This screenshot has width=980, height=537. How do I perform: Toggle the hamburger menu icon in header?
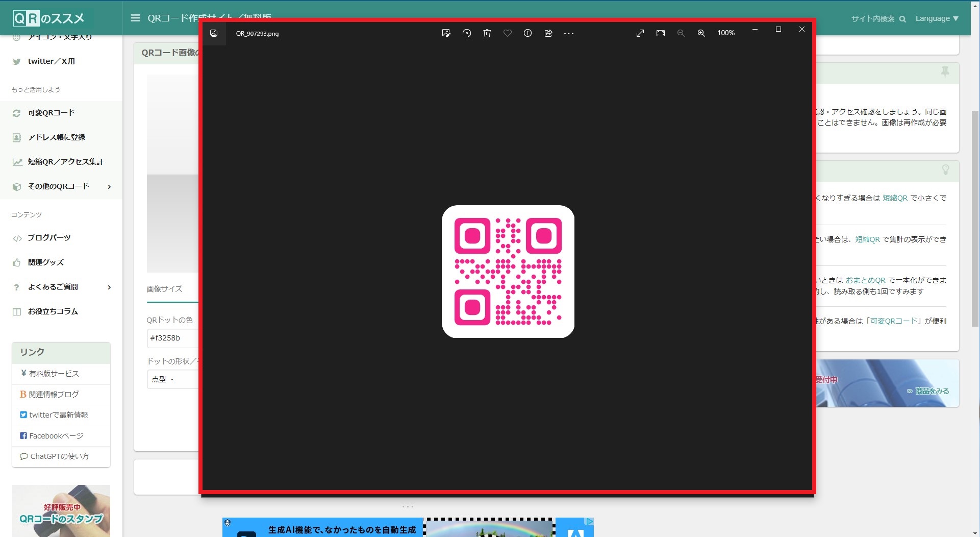tap(135, 18)
